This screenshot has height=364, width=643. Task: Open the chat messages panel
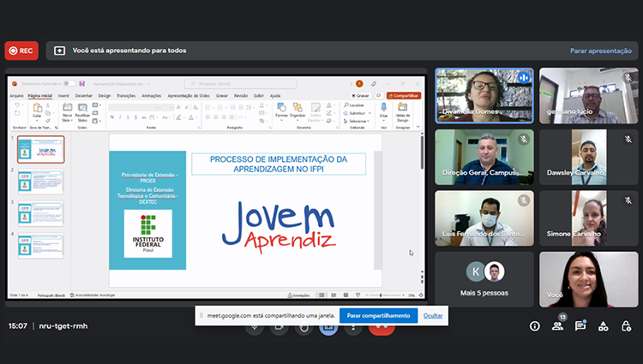pos(580,326)
